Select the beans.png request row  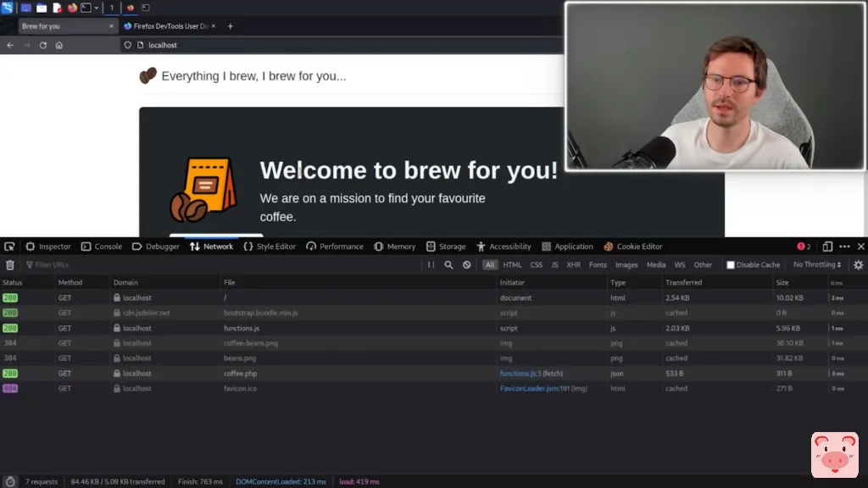(x=434, y=358)
